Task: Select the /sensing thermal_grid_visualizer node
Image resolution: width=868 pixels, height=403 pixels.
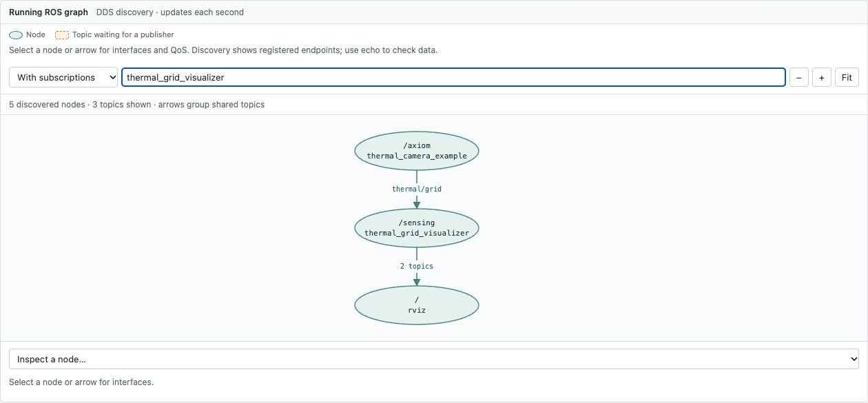Action: point(417,228)
